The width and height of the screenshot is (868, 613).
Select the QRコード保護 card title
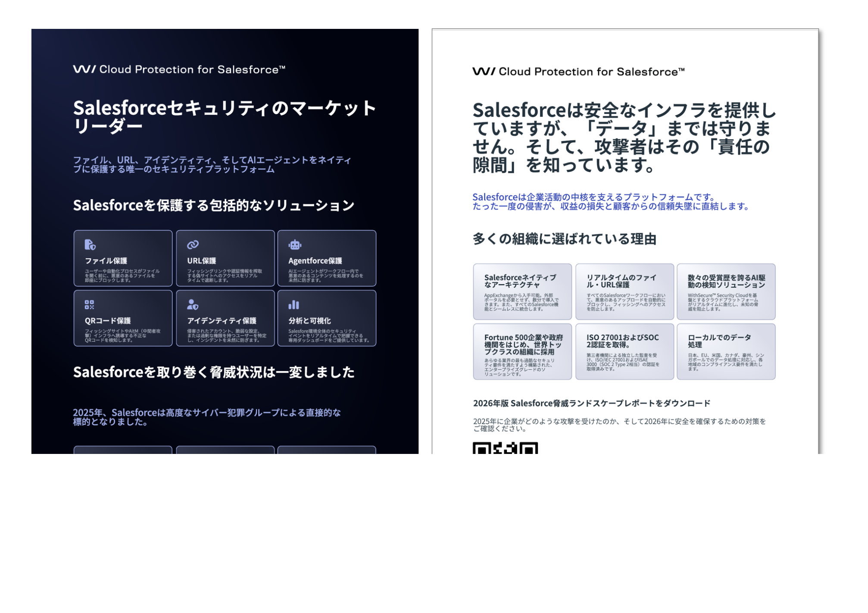pos(108,321)
